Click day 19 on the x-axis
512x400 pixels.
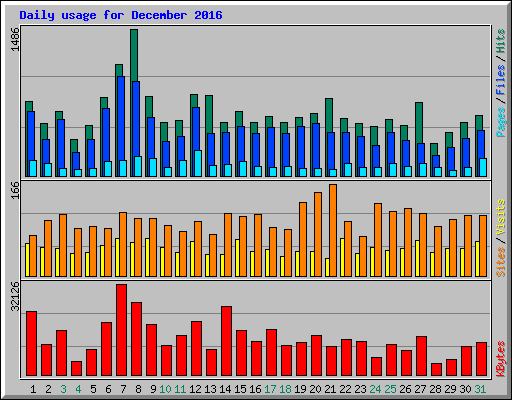(300, 389)
